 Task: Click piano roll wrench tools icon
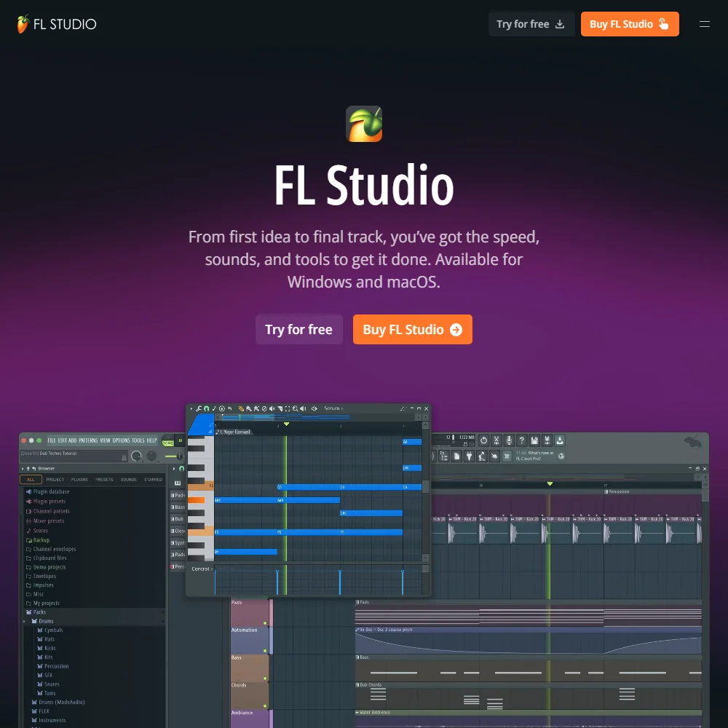[x=199, y=408]
